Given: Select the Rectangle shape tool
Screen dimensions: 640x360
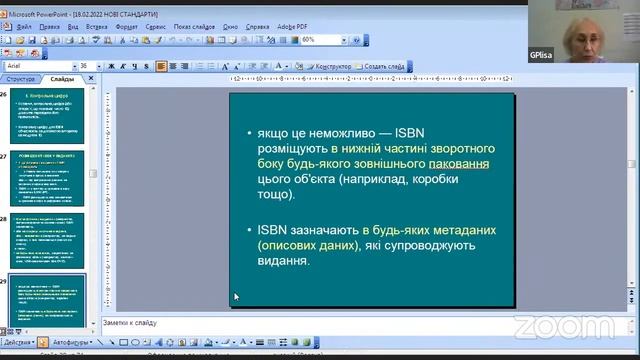Looking at the screenshot, I should pyautogui.click(x=123, y=342).
